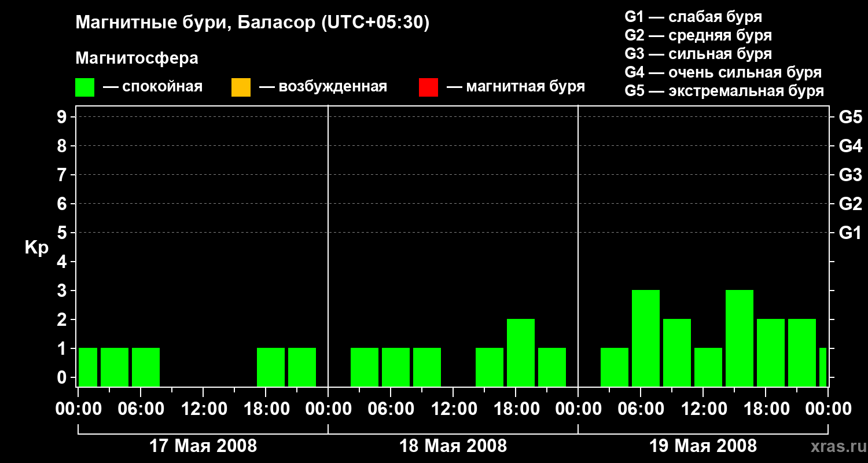Click the '00:00' label at the chart's far right

[x=828, y=409]
